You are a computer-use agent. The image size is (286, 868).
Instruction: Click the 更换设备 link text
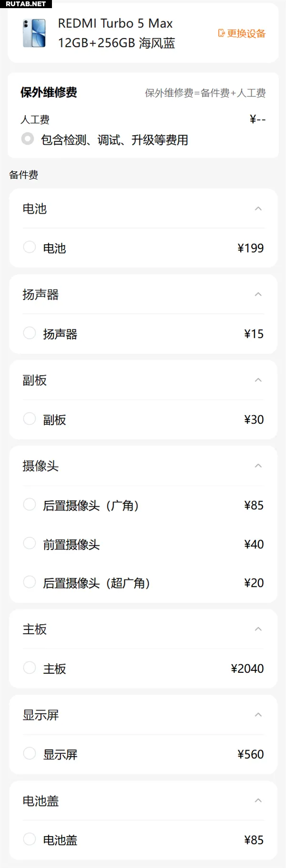pos(246,33)
